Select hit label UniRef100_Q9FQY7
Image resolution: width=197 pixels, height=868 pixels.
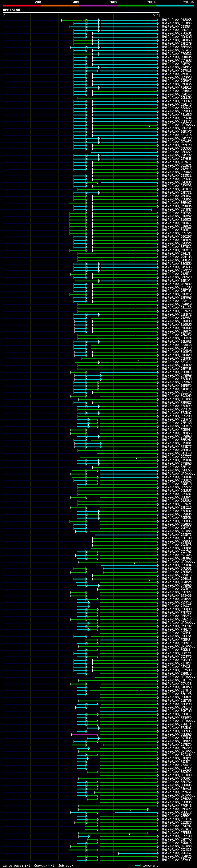click(x=177, y=81)
